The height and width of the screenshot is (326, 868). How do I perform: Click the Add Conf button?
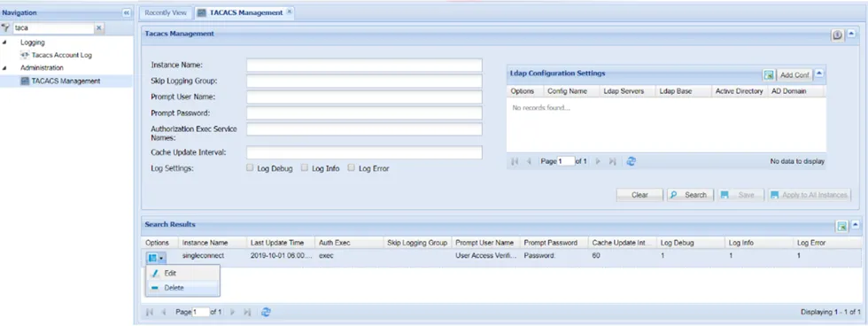tap(794, 75)
